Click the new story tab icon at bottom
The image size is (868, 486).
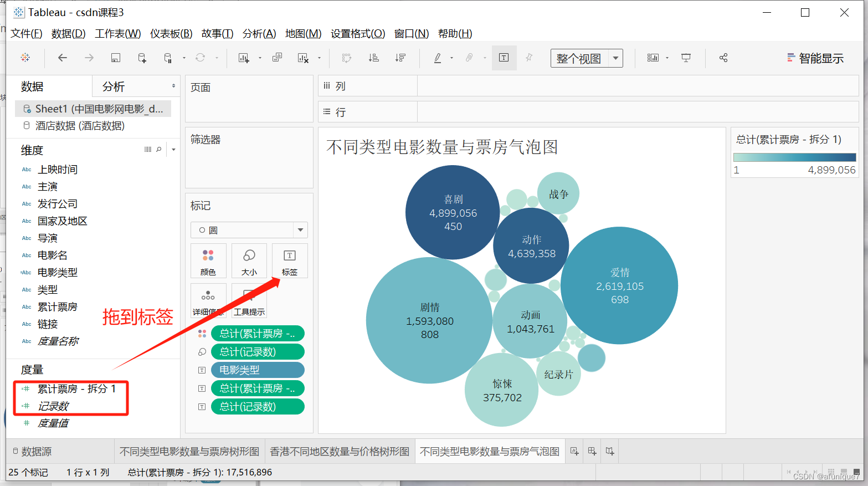(x=610, y=451)
